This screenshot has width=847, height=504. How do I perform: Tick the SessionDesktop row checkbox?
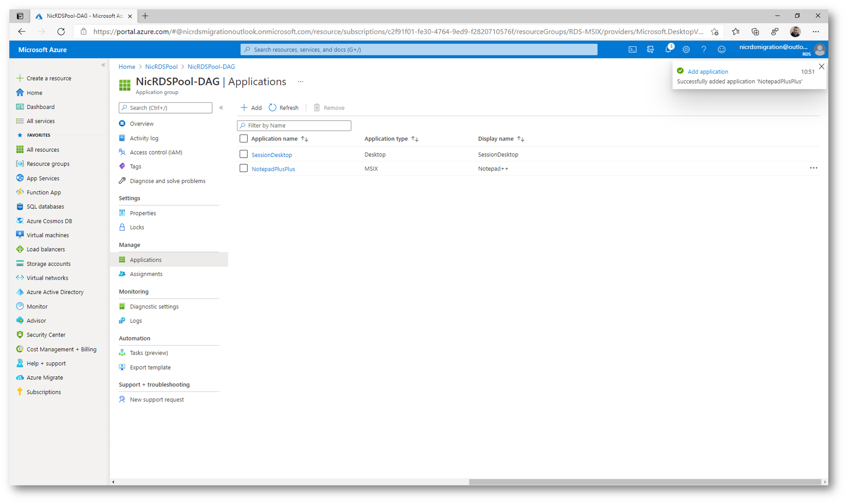coord(243,154)
